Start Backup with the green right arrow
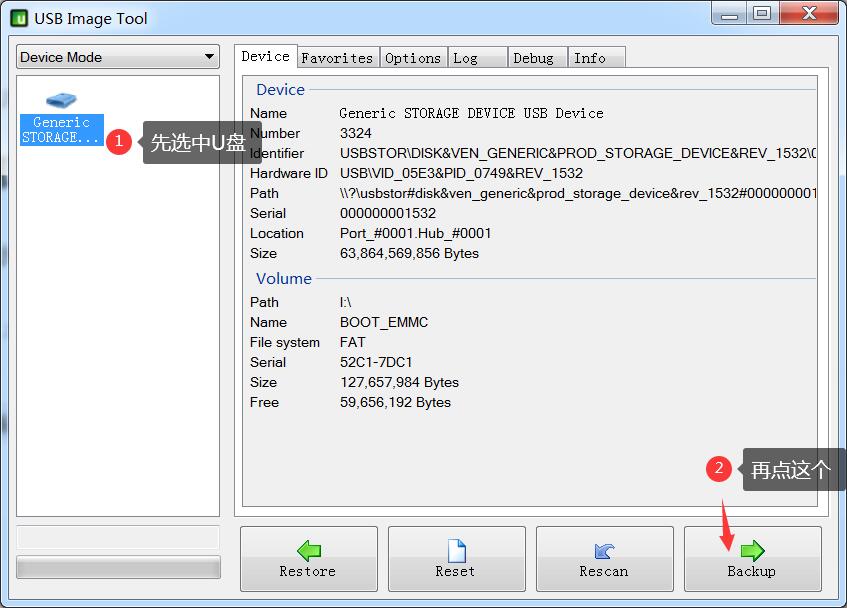Screen dimensions: 847x608 752,559
